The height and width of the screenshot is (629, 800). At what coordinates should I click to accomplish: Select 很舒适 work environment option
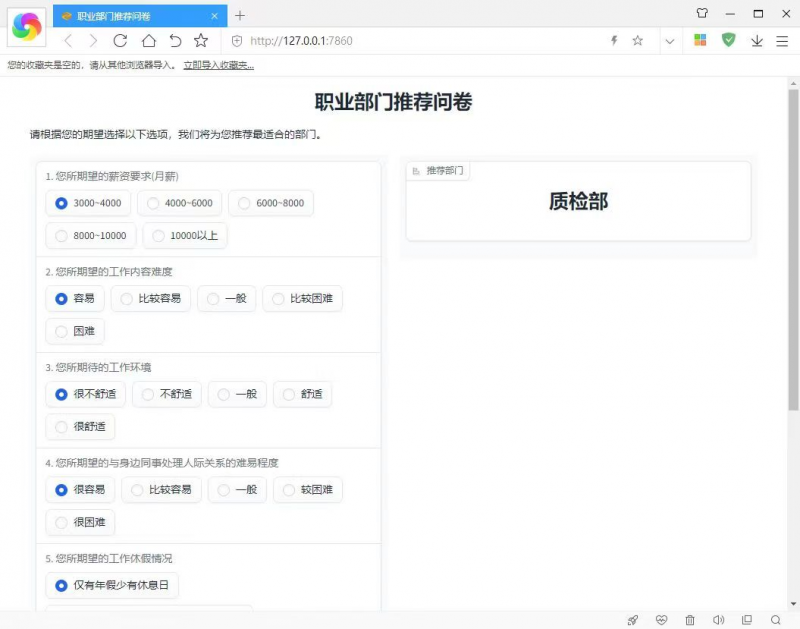coord(80,426)
